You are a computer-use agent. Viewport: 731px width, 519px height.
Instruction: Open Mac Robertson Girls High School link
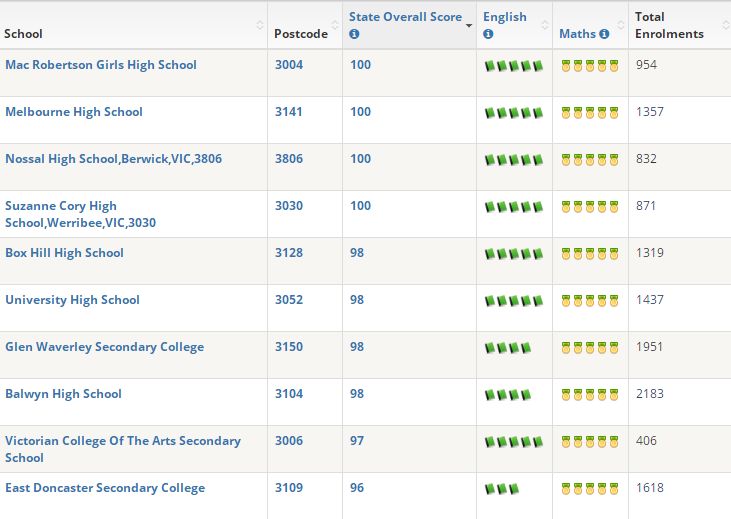101,65
